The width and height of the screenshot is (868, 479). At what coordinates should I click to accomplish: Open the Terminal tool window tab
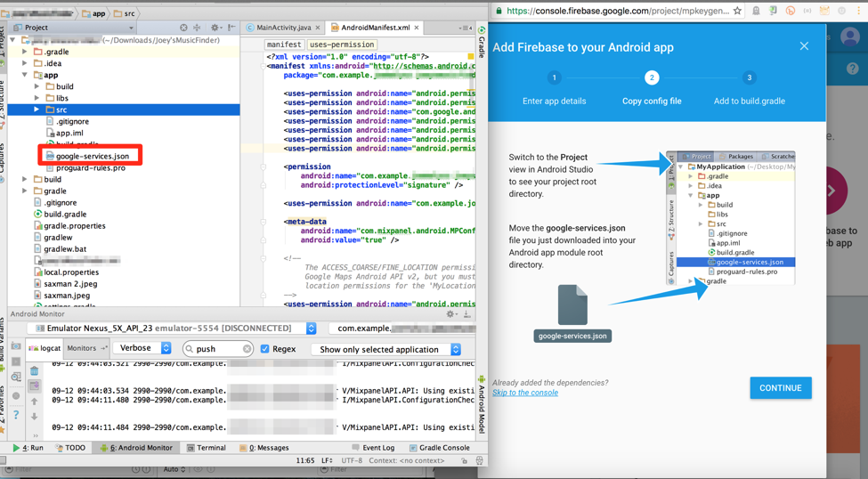(206, 448)
